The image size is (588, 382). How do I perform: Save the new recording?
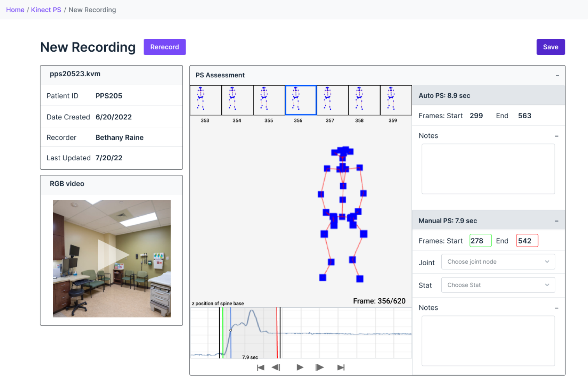551,47
